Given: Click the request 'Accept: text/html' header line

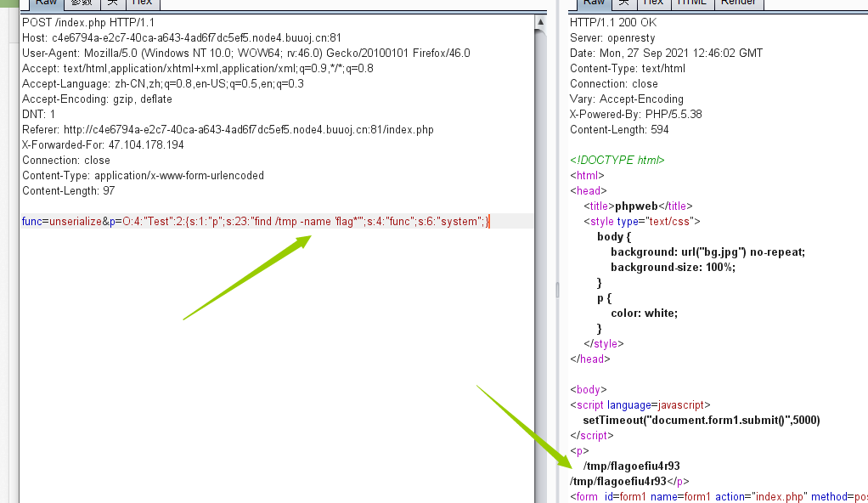Looking at the screenshot, I should click(x=198, y=69).
